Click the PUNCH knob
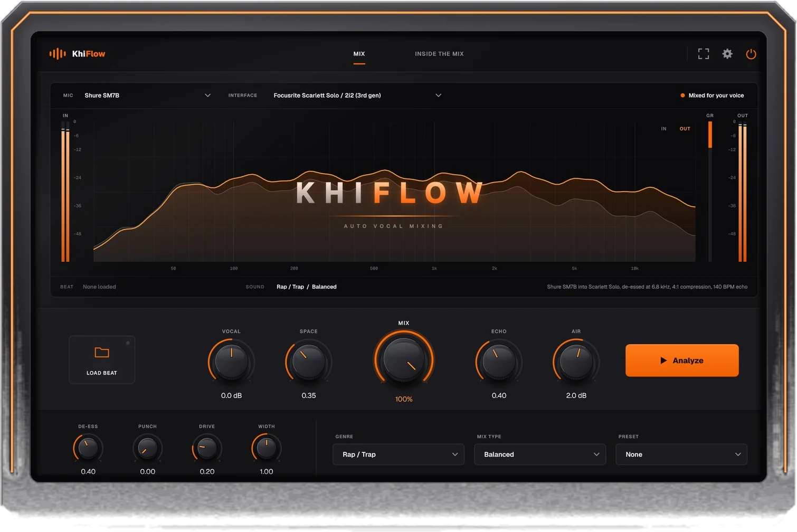This screenshot has width=797, height=532. pyautogui.click(x=147, y=448)
